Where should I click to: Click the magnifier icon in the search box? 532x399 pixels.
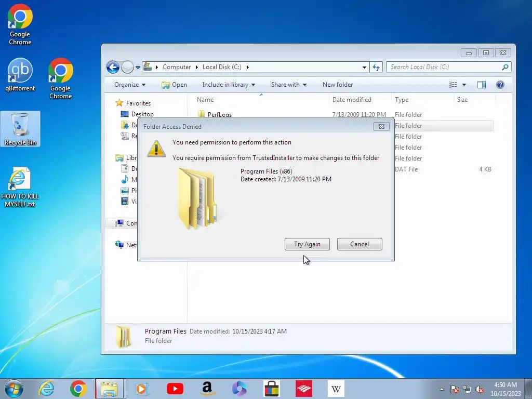[x=505, y=67]
